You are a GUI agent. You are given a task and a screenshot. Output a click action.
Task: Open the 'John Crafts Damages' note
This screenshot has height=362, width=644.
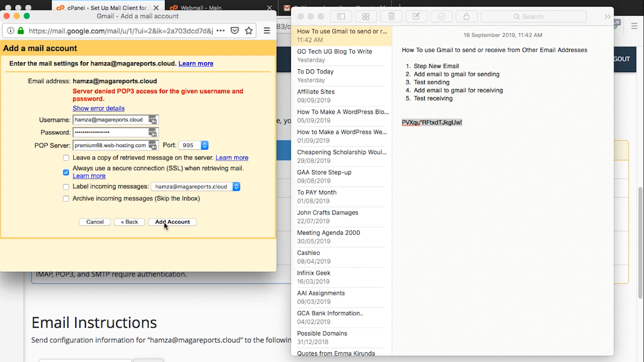(341, 217)
